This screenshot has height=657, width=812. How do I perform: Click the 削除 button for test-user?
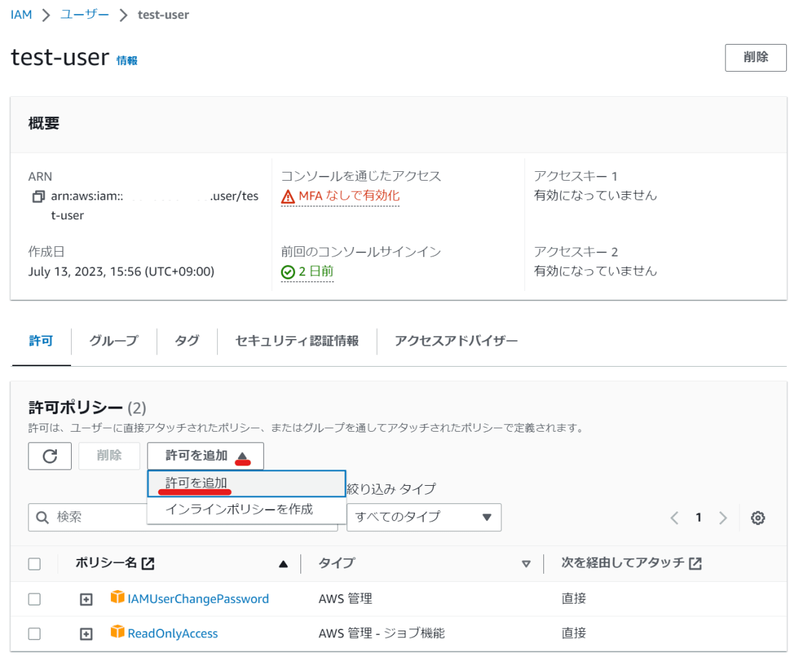click(756, 58)
